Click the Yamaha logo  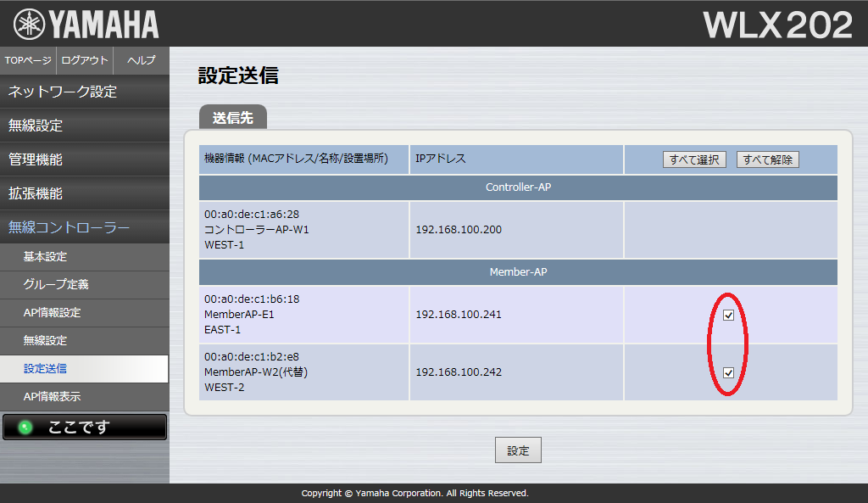coord(86,25)
